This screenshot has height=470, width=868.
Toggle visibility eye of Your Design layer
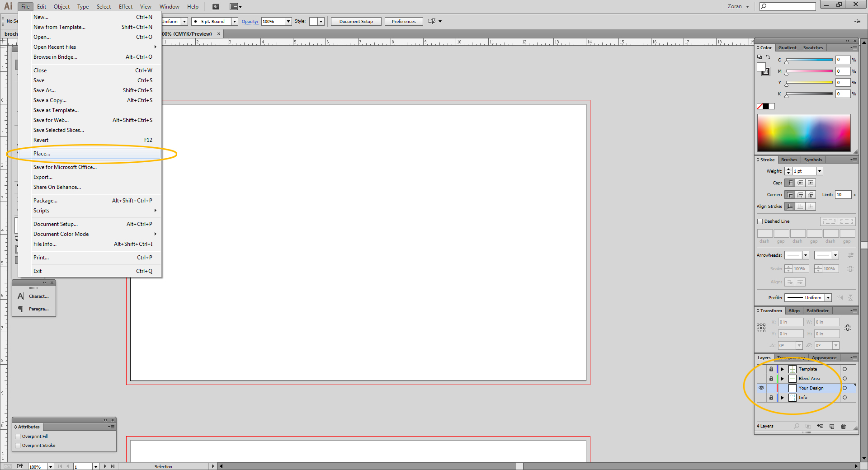761,388
